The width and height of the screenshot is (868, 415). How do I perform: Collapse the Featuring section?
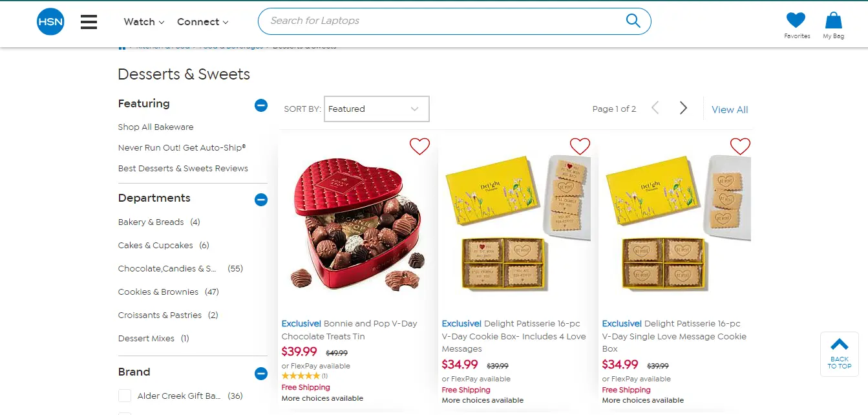pyautogui.click(x=261, y=105)
